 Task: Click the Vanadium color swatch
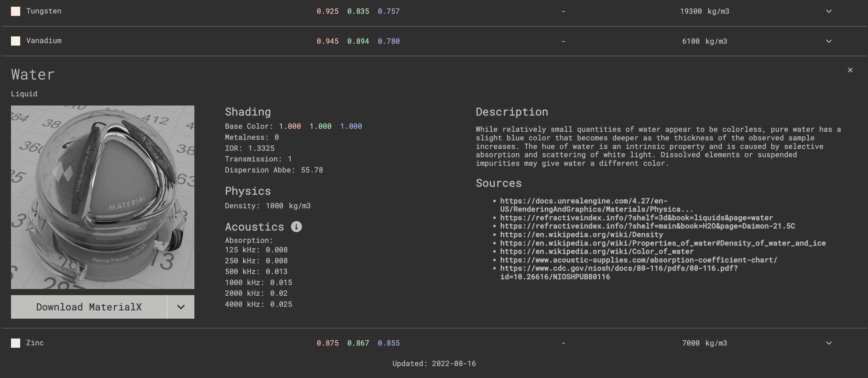[16, 41]
